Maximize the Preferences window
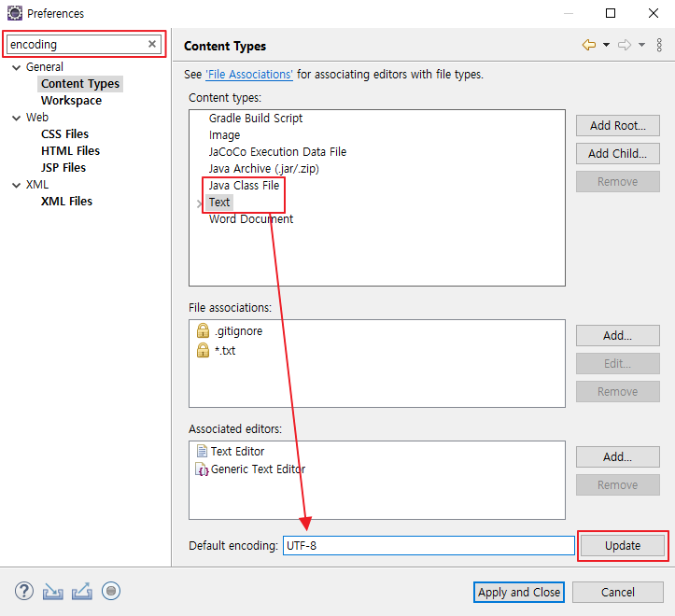The height and width of the screenshot is (616, 675). pos(611,13)
